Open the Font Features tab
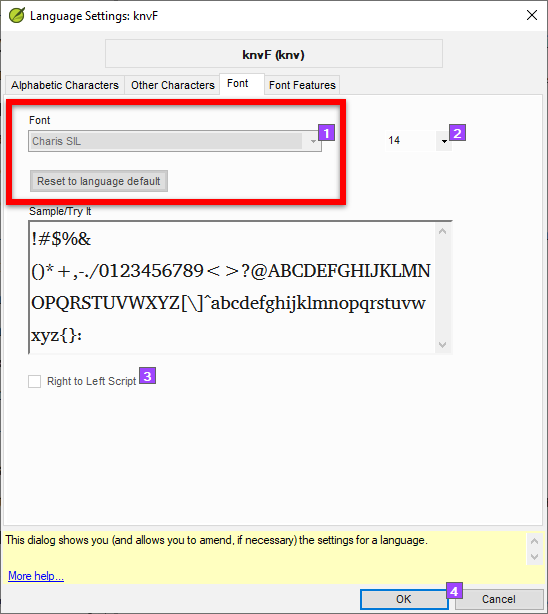 click(302, 85)
